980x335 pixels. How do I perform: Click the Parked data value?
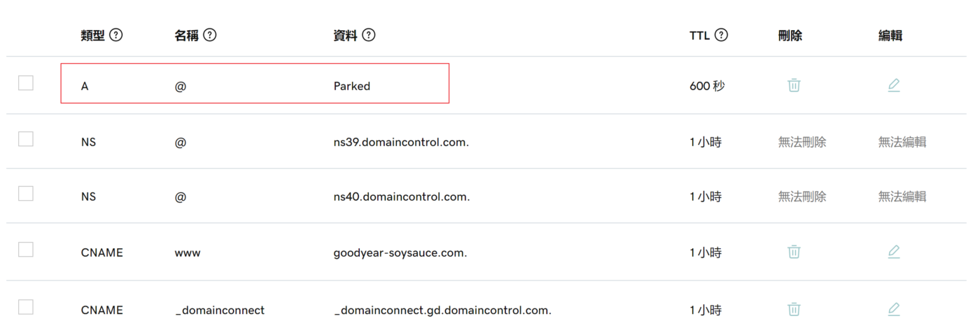coord(352,87)
